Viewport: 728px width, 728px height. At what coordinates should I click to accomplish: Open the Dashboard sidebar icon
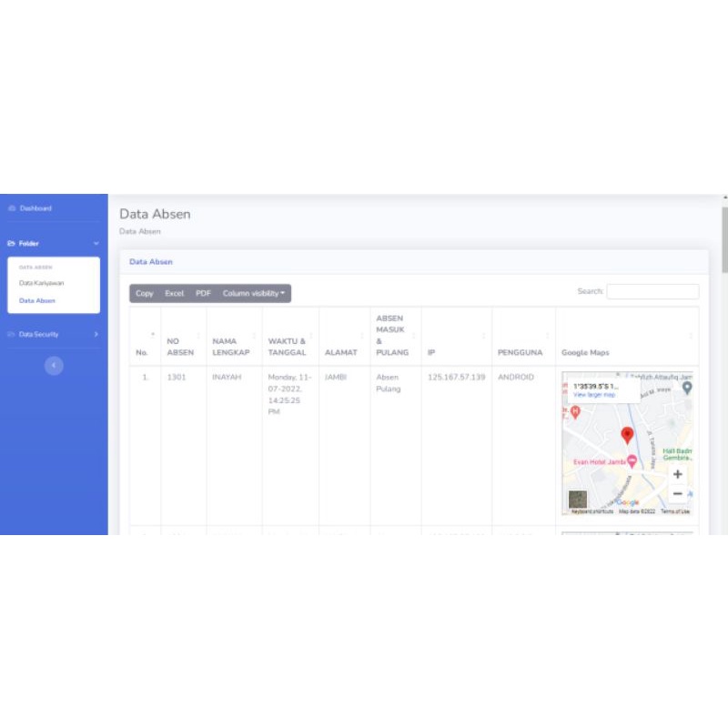pyautogui.click(x=12, y=207)
